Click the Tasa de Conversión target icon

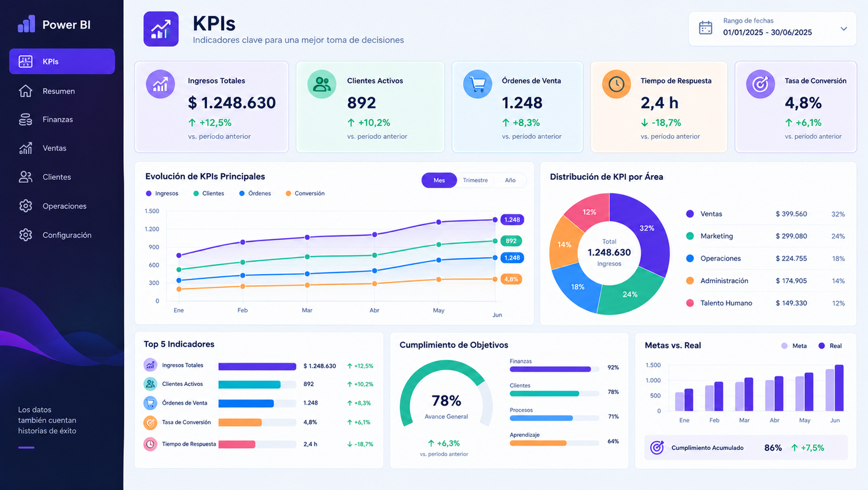point(760,84)
